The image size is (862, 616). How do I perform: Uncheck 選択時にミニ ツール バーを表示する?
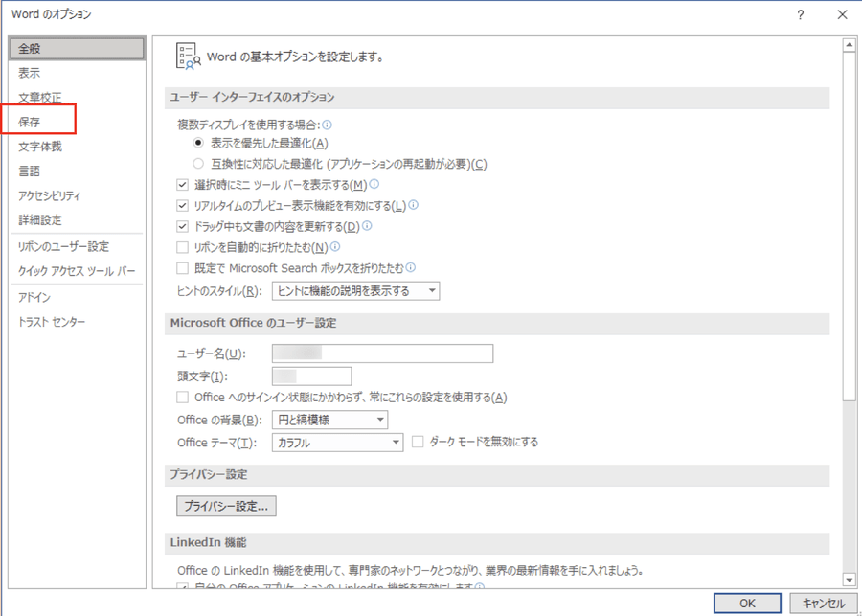point(183,185)
